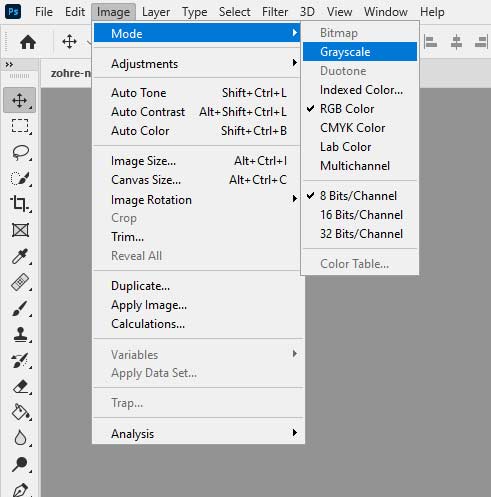Open Canvas Size... dialog

[x=199, y=179]
